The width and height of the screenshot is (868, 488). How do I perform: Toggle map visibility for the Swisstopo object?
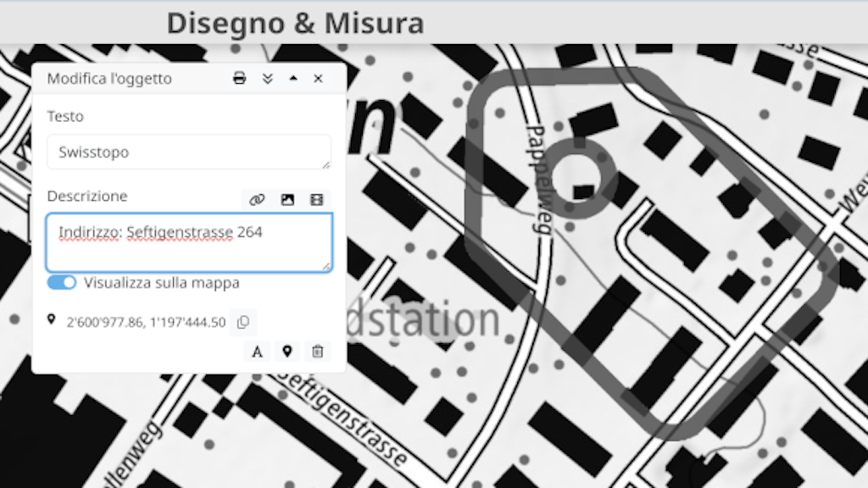(61, 282)
